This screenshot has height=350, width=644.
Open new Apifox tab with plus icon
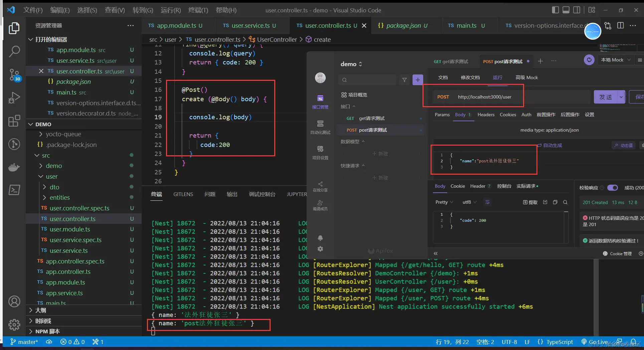(540, 61)
